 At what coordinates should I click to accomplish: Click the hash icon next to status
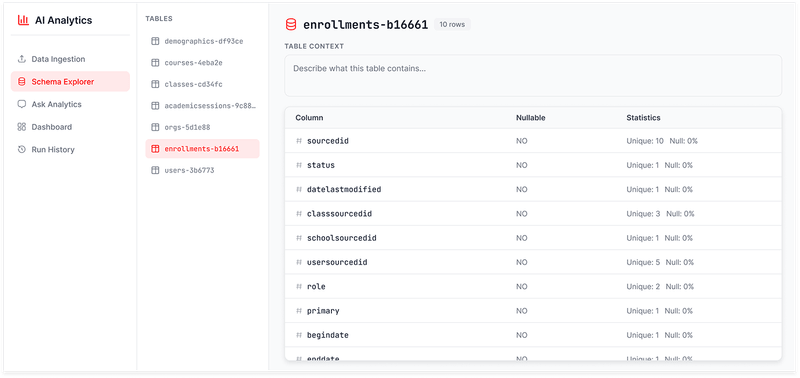tap(299, 165)
